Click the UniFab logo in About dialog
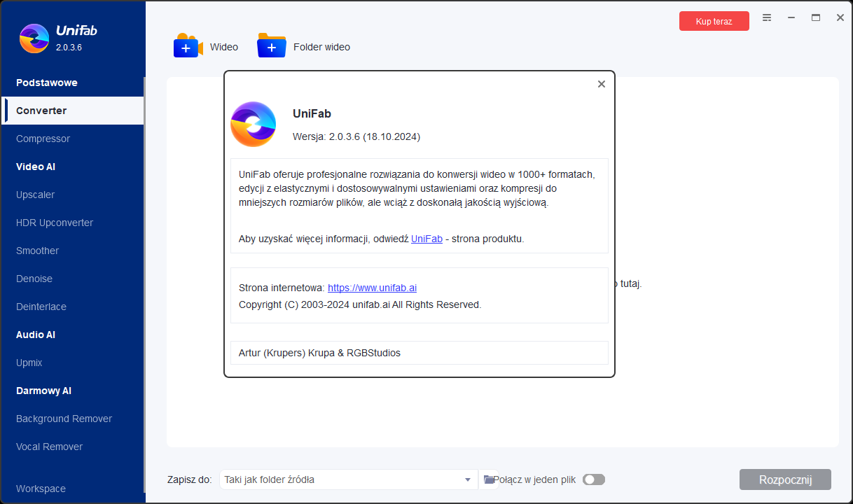Image resolution: width=853 pixels, height=504 pixels. click(253, 125)
